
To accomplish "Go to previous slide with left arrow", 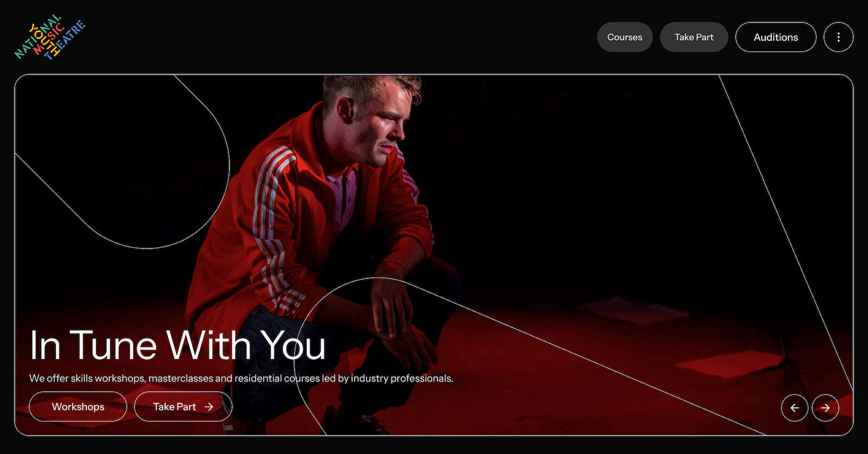I will pyautogui.click(x=794, y=408).
